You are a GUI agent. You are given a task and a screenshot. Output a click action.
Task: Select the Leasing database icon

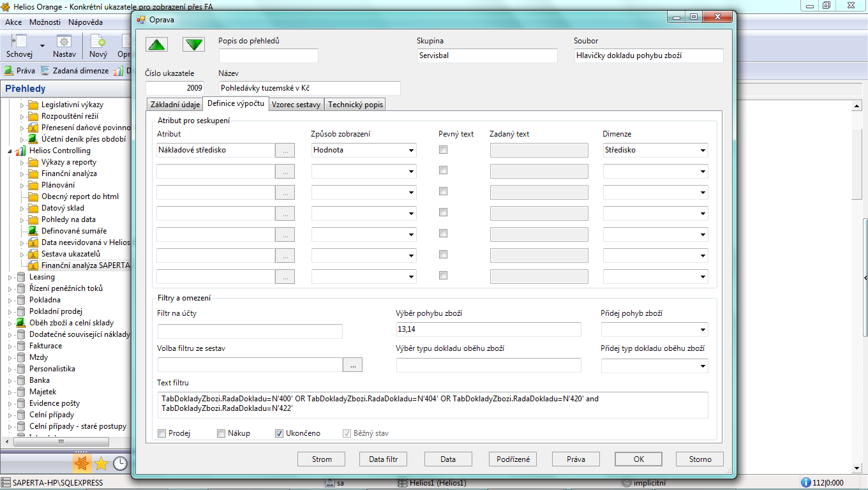click(21, 277)
